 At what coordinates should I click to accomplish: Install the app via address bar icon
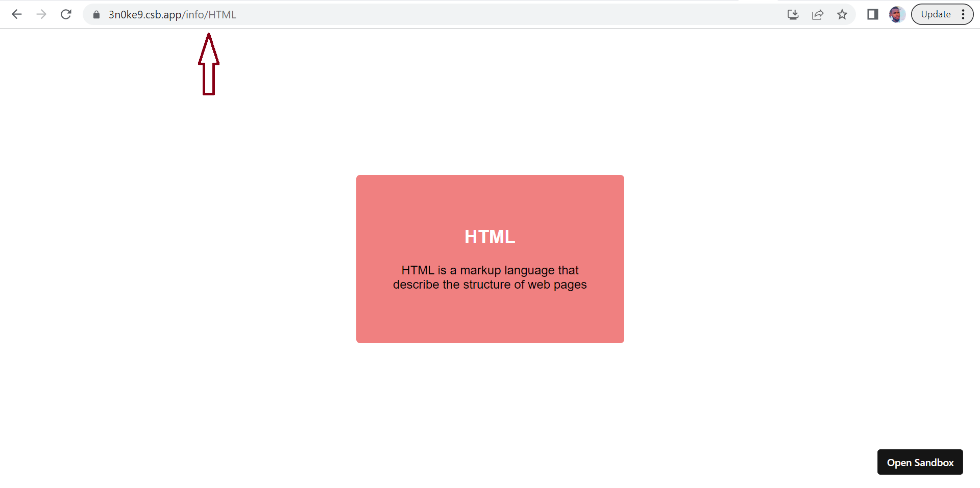[x=793, y=14]
